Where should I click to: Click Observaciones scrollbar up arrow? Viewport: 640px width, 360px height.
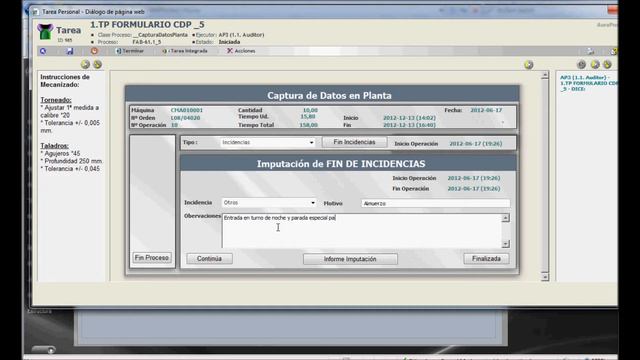(505, 218)
